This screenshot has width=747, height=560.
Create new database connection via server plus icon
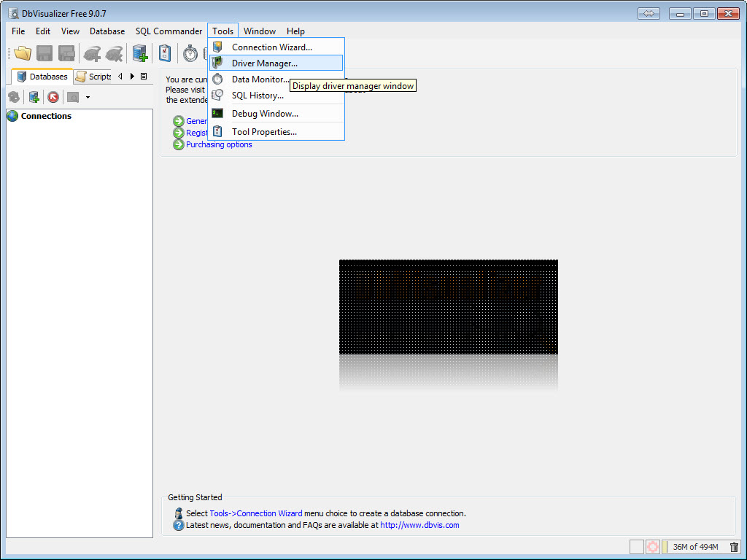[x=140, y=53]
